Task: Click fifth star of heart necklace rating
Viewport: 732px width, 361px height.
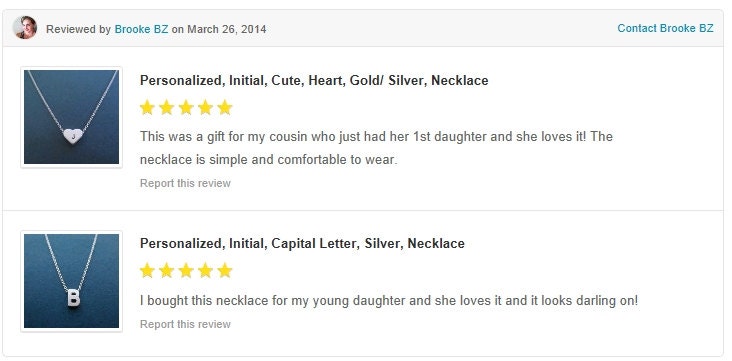Action: pyautogui.click(x=225, y=107)
